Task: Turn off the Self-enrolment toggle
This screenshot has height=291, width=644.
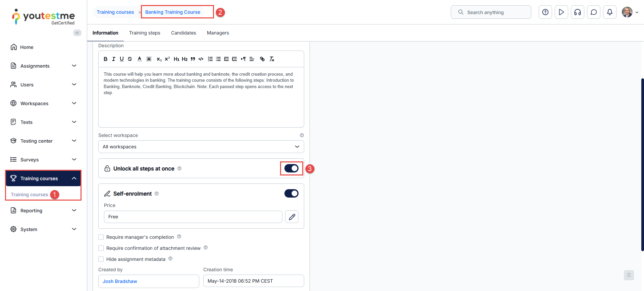Action: tap(291, 194)
